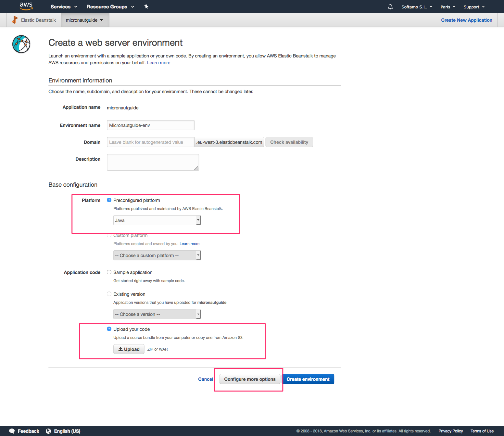Open the Resource Groups menu
504x436 pixels.
point(110,7)
